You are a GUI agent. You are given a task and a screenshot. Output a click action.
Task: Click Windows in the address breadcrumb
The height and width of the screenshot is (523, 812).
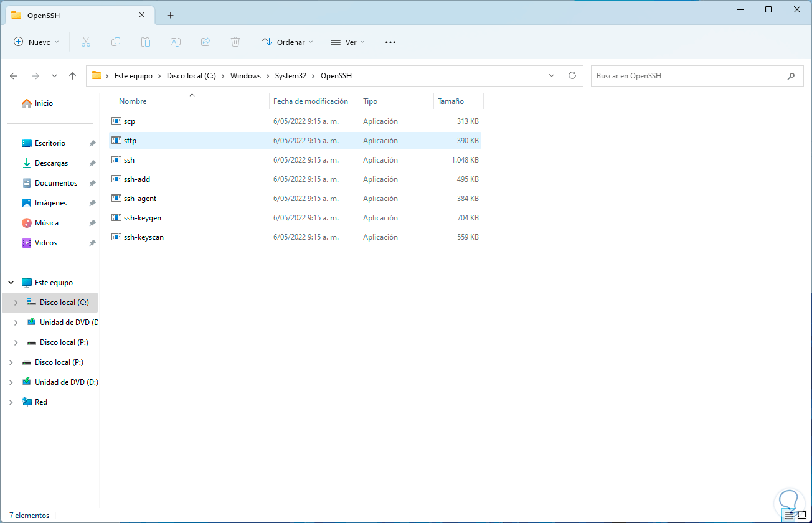coord(245,76)
